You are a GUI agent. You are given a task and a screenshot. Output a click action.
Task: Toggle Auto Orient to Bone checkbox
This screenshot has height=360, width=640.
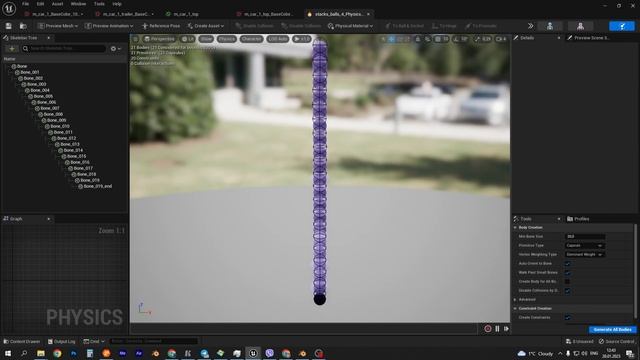click(567, 264)
